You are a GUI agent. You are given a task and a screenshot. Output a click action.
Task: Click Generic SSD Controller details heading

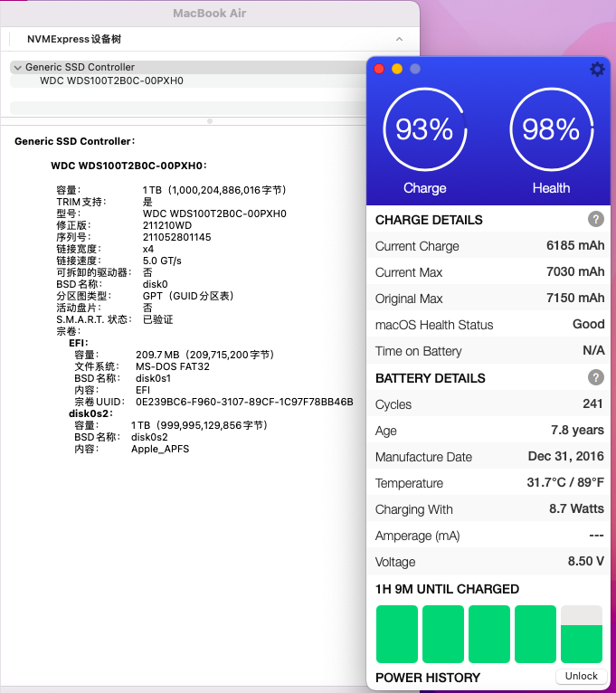(x=75, y=141)
